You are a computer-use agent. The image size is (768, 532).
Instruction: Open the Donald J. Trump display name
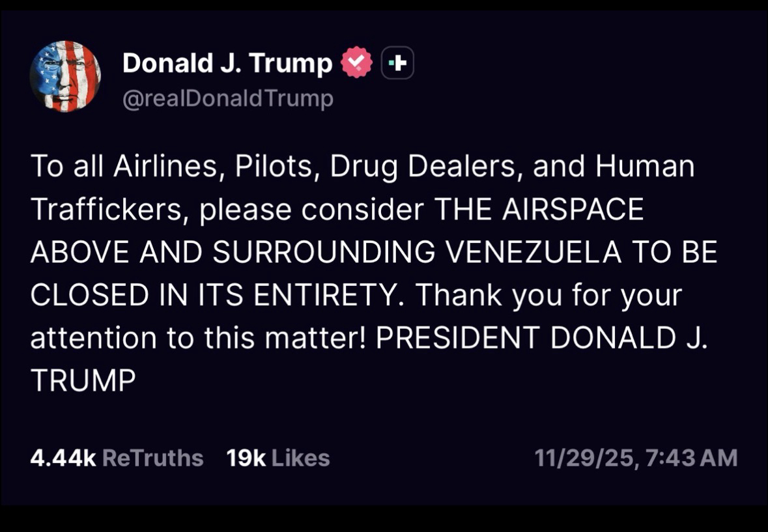point(227,63)
